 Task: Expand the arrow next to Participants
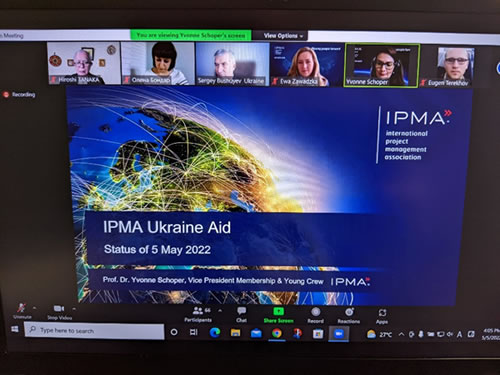(x=220, y=311)
